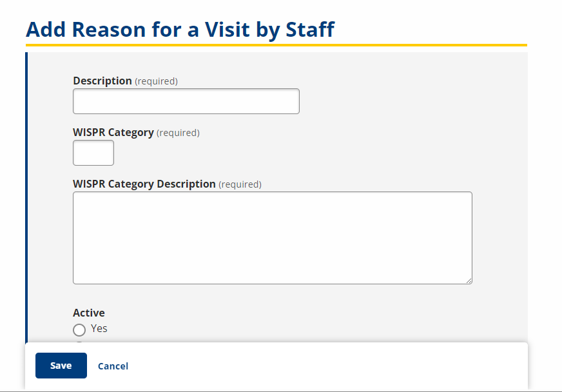This screenshot has height=392, width=562.
Task: Click the yellow divider under the heading
Action: 276,45
